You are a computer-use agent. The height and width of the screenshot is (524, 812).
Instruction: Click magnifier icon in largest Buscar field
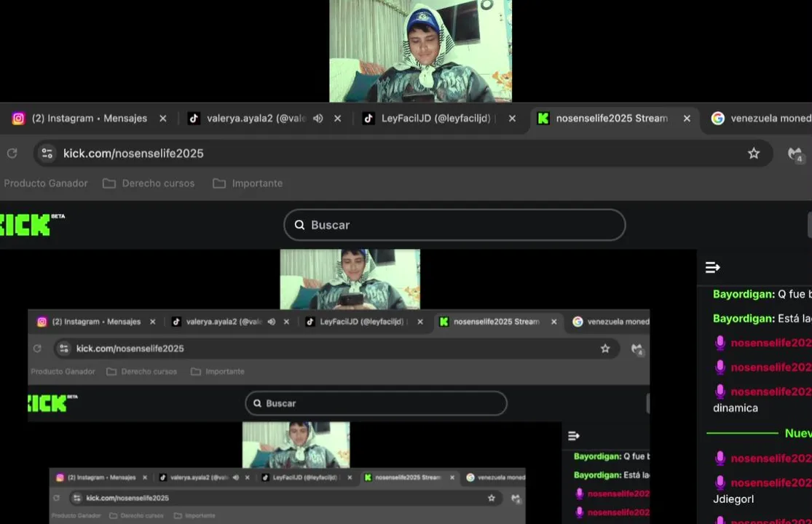[x=299, y=224]
